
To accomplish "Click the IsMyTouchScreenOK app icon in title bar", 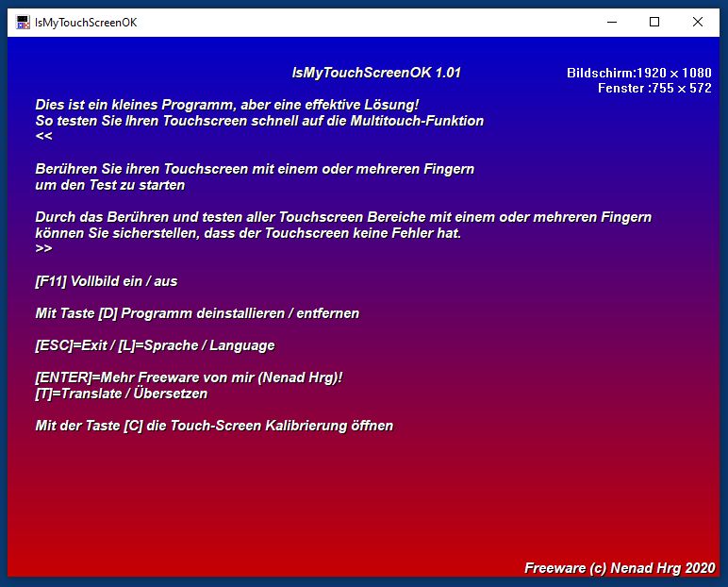I will [x=23, y=23].
